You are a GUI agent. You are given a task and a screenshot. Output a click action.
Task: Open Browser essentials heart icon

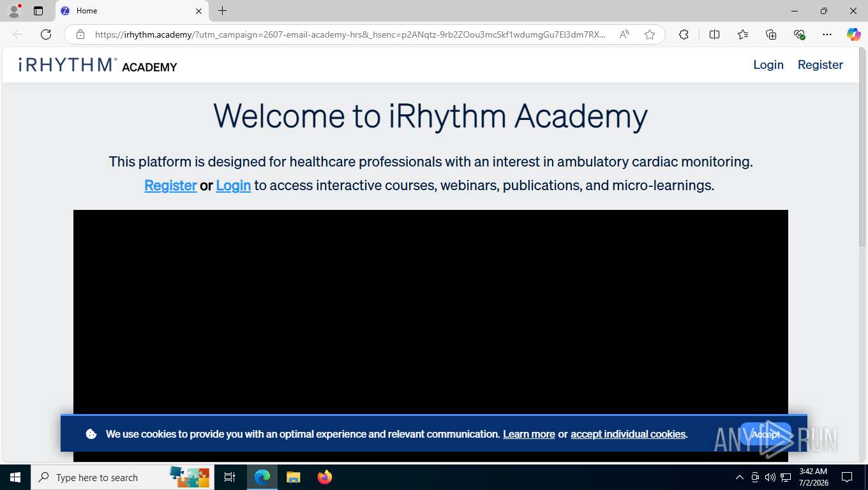(799, 34)
